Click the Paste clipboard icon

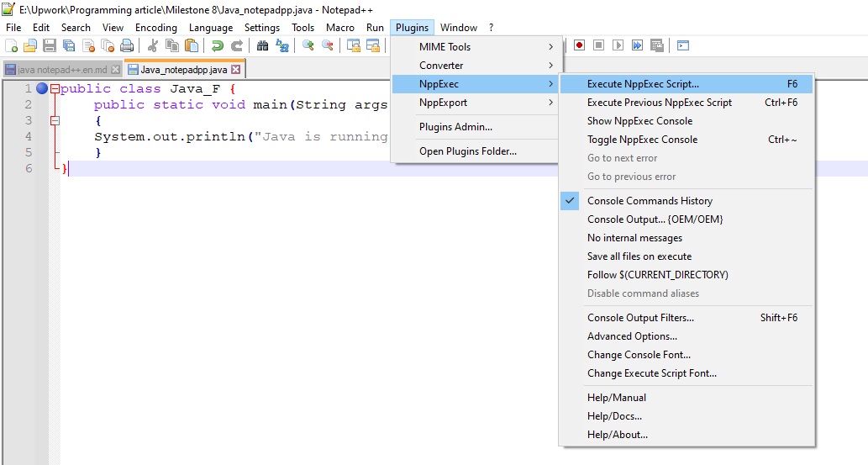click(192, 46)
